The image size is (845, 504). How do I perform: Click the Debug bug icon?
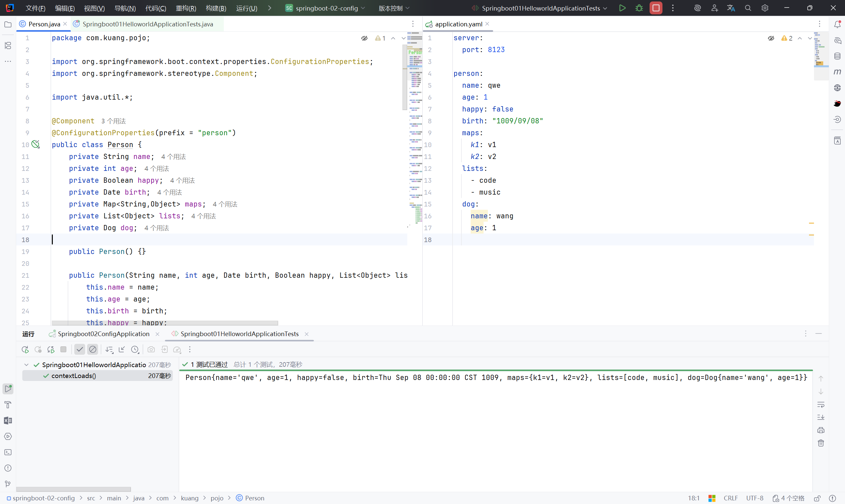point(639,8)
